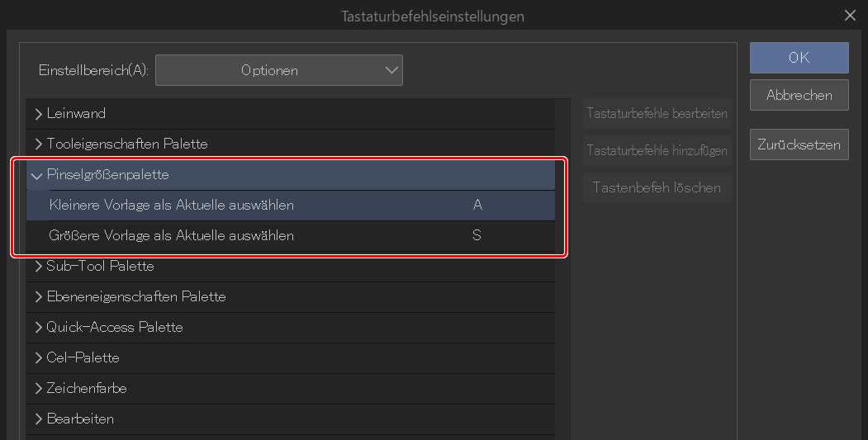This screenshot has width=868, height=440.
Task: Close the Tastaturbefehlseinstellungen dialog
Action: point(850,16)
